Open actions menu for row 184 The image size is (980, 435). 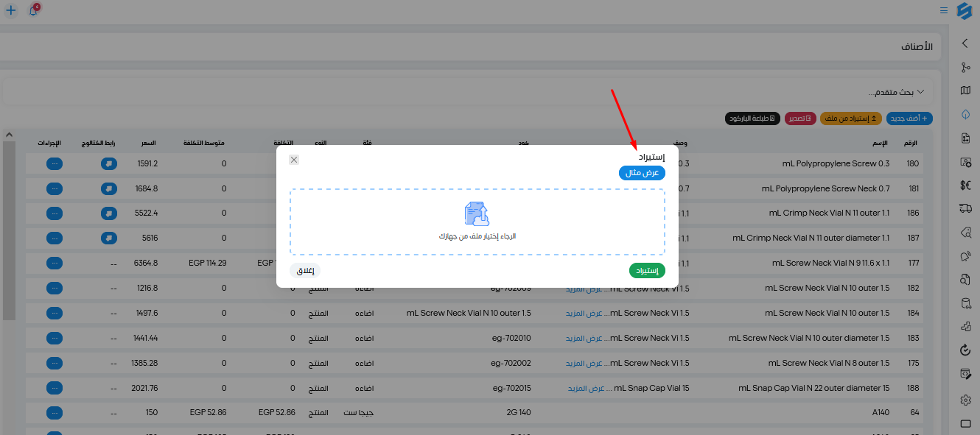click(54, 313)
